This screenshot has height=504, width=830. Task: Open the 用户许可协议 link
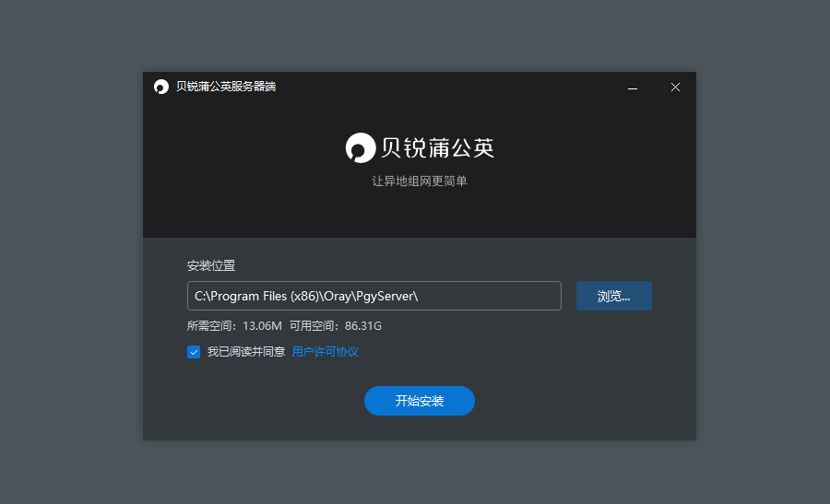[325, 352]
